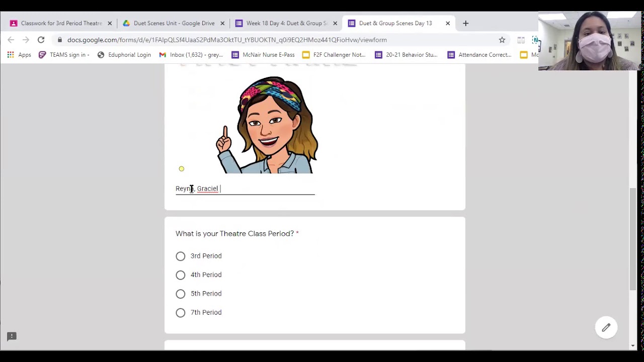
Task: Click the report problem feedback icon
Action: (12, 336)
